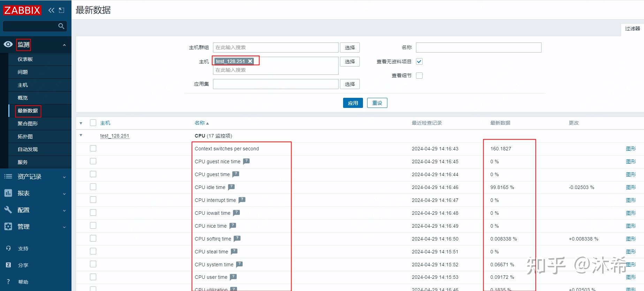
Task: Collapse the test_128.251 CPU group
Action: pyautogui.click(x=81, y=135)
